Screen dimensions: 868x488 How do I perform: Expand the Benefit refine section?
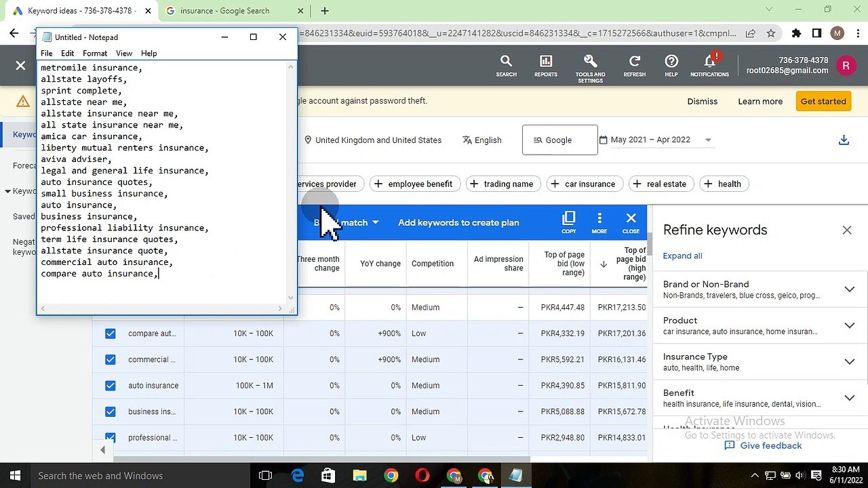point(849,398)
